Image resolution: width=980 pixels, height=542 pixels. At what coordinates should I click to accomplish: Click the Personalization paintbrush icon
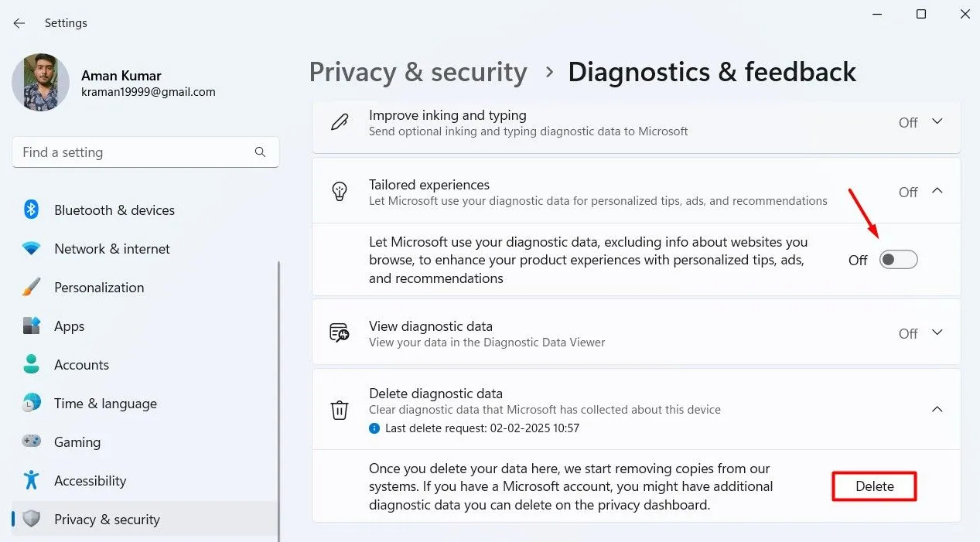[31, 288]
